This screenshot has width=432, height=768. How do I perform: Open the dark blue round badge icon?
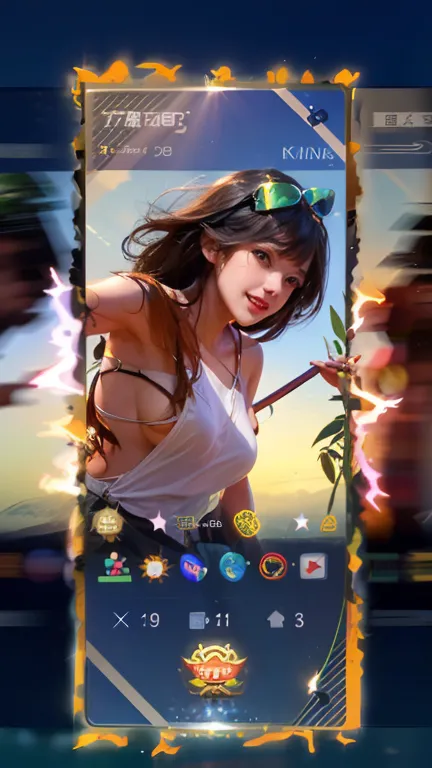(192, 567)
